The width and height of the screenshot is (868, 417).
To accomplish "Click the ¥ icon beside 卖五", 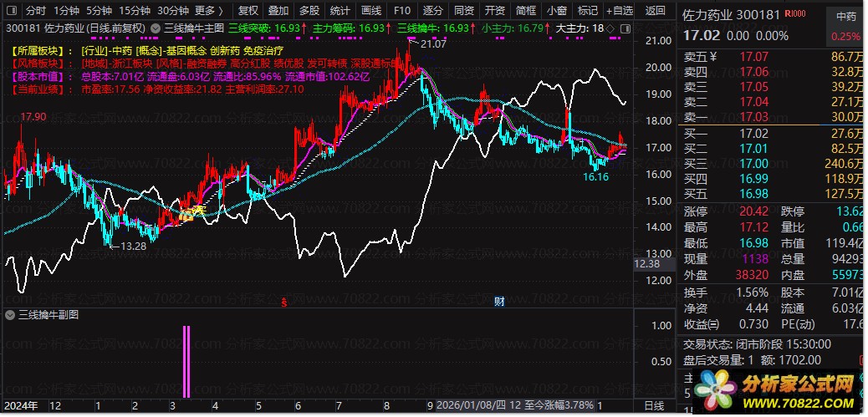I will pyautogui.click(x=713, y=57).
